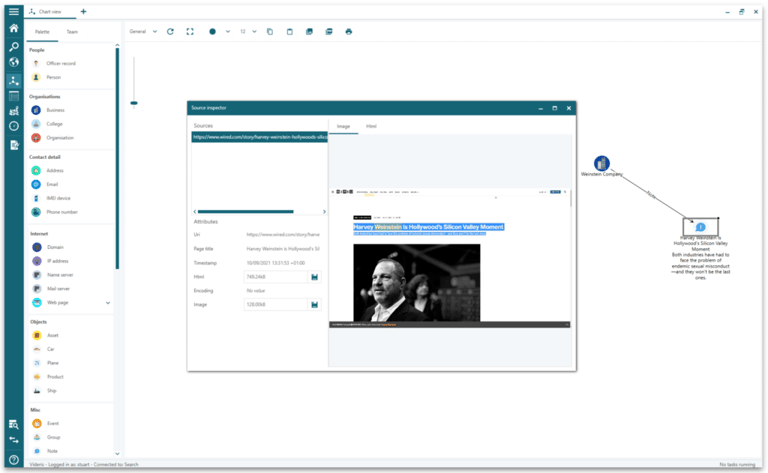
Task: Select the Weinstein Company business node
Action: click(x=601, y=163)
